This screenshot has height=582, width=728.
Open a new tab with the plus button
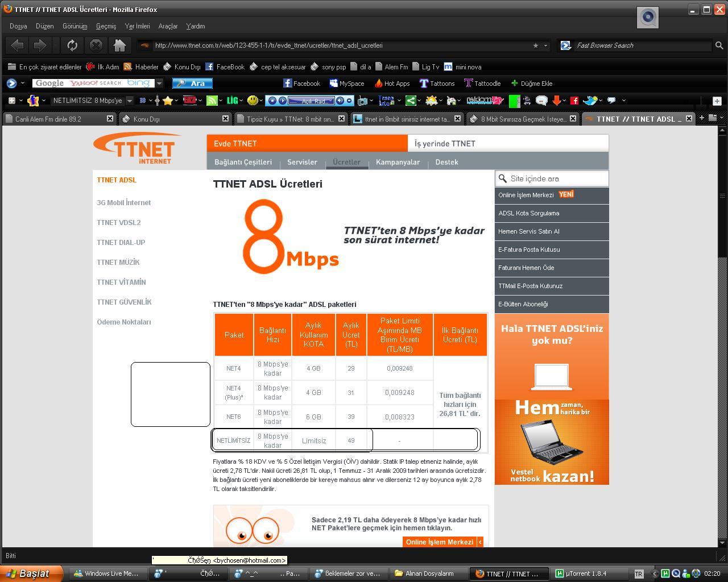(x=701, y=118)
